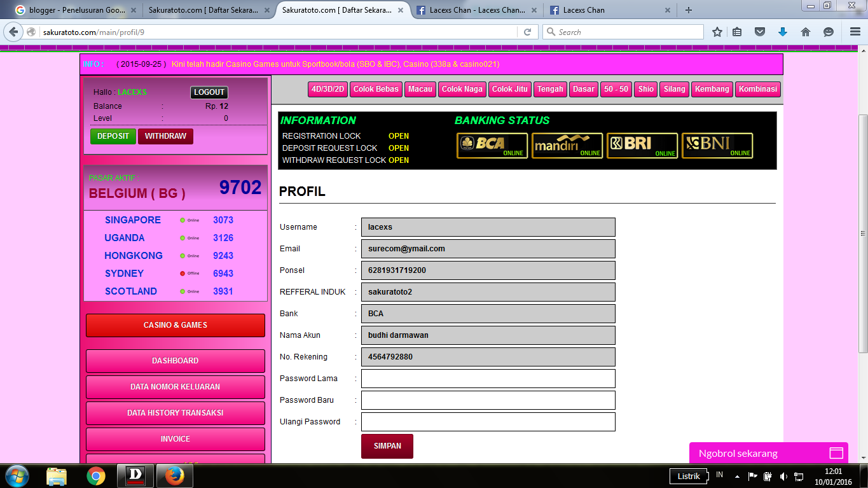Click the Mandiri online bank logo
The image size is (868, 488).
pyautogui.click(x=567, y=146)
